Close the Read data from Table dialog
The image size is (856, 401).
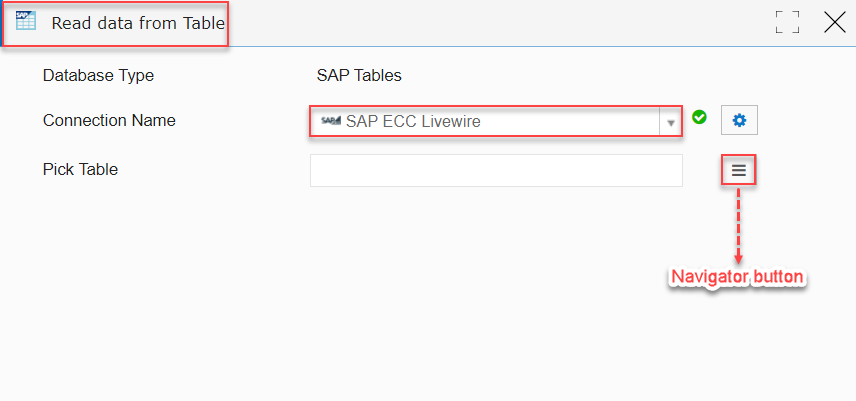coord(835,22)
